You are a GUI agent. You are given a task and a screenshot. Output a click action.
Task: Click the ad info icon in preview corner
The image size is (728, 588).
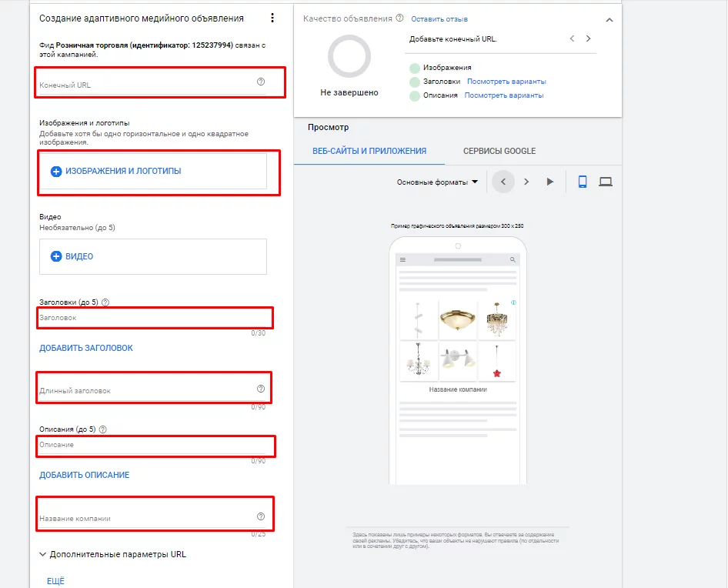(x=513, y=302)
